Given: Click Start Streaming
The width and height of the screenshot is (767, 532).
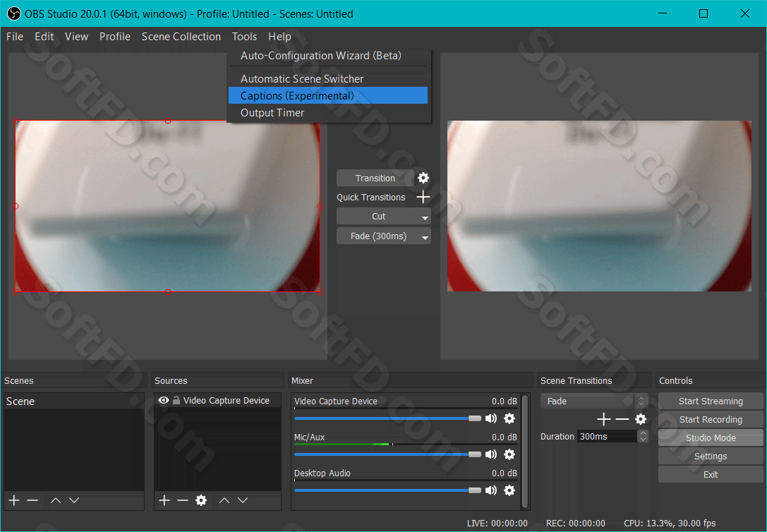Looking at the screenshot, I should click(711, 401).
